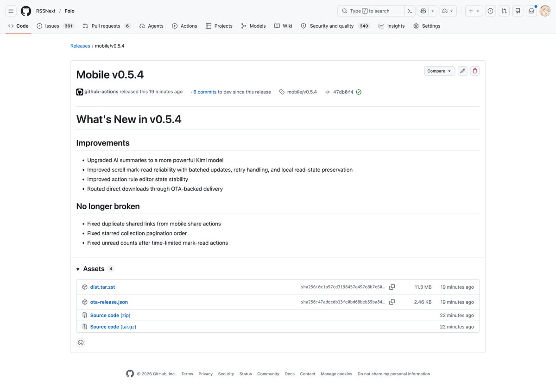Copy sha256 of dist.tar.zst

pyautogui.click(x=392, y=287)
